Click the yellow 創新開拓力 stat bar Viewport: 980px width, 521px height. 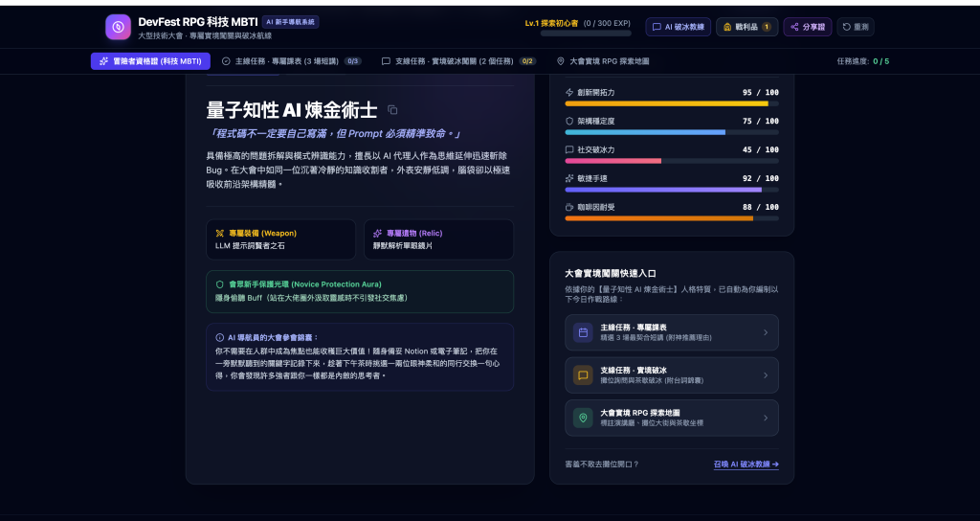[672, 103]
